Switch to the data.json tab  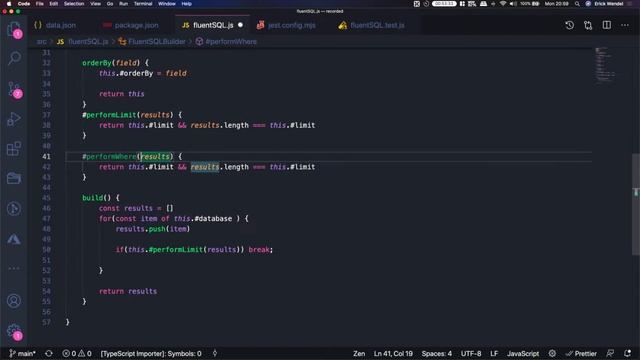55,25
